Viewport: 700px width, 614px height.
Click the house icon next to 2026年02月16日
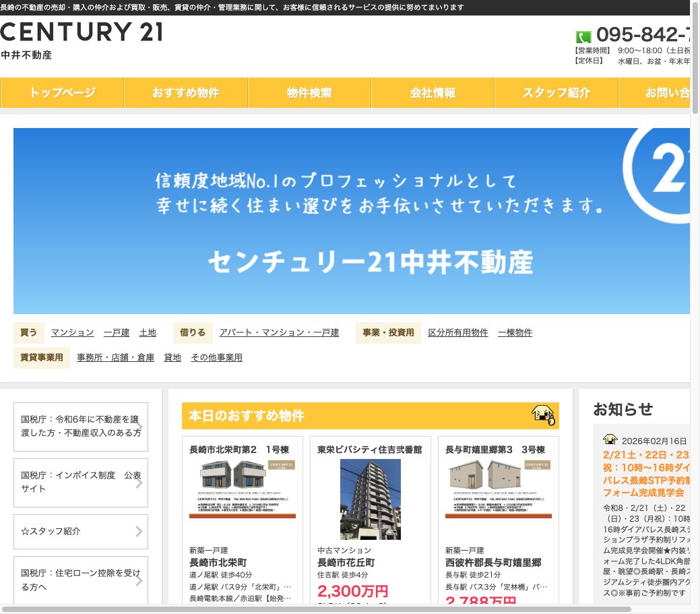click(x=610, y=439)
